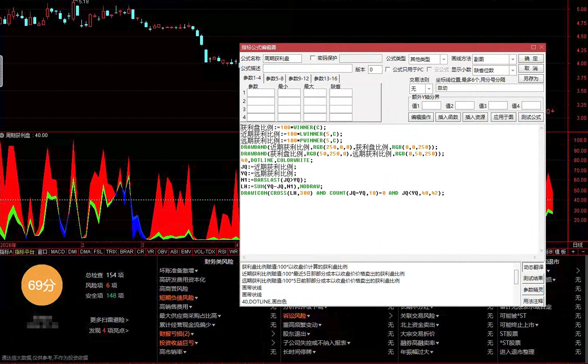
Task: Open the arrow next to 投资收益巨亏 row
Action: [x=273, y=343]
